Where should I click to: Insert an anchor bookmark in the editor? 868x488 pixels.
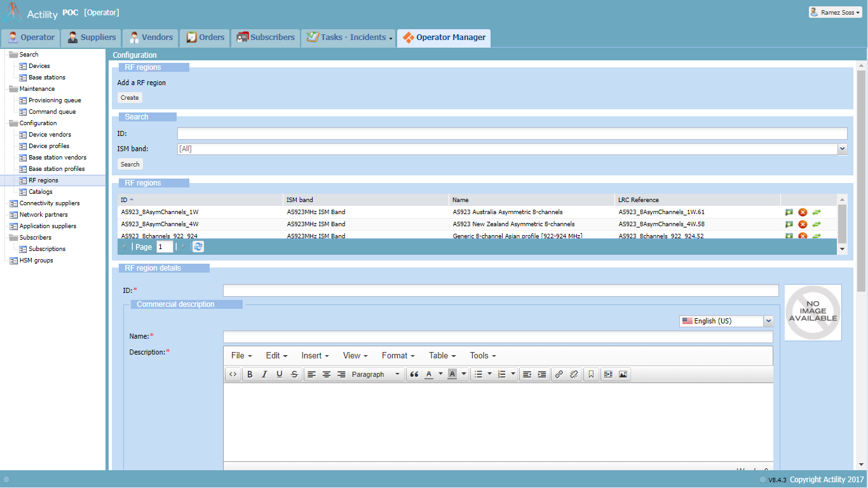pos(591,374)
